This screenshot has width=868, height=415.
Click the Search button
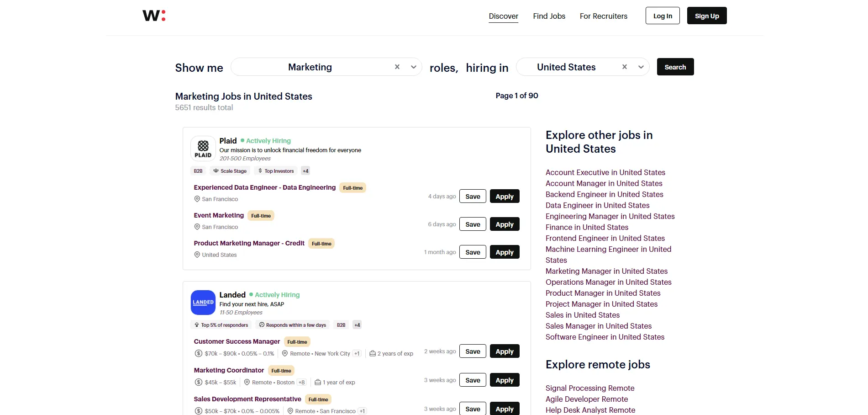coord(675,67)
